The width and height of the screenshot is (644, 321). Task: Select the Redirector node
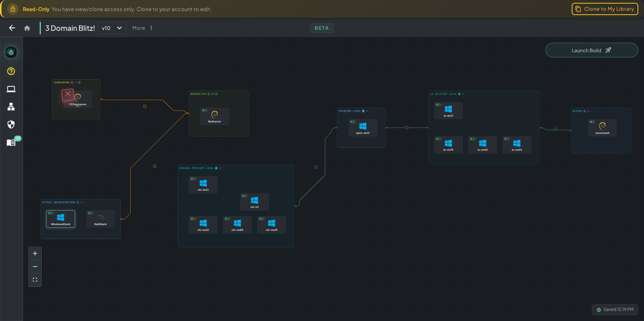click(x=215, y=116)
